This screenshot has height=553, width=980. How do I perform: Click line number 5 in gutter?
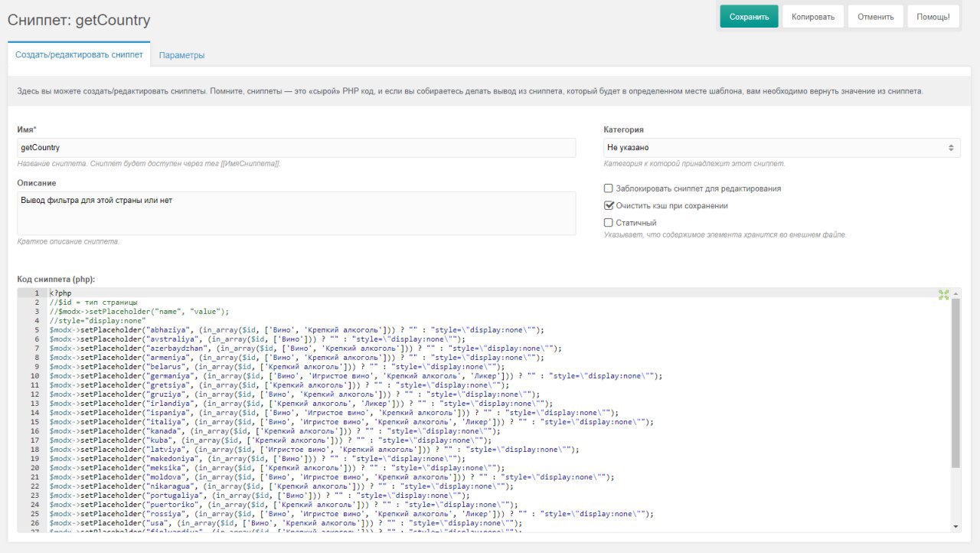pyautogui.click(x=36, y=330)
